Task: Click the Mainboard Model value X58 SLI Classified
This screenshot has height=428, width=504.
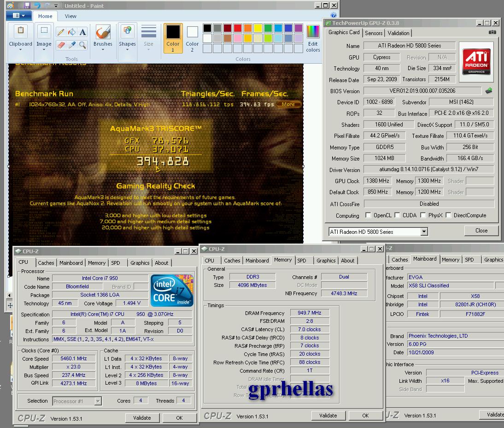Action: tap(450, 285)
